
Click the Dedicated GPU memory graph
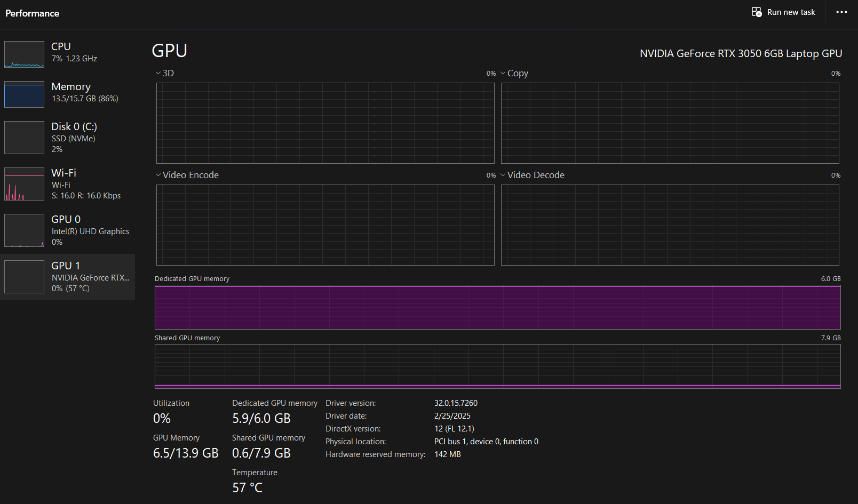click(497, 307)
